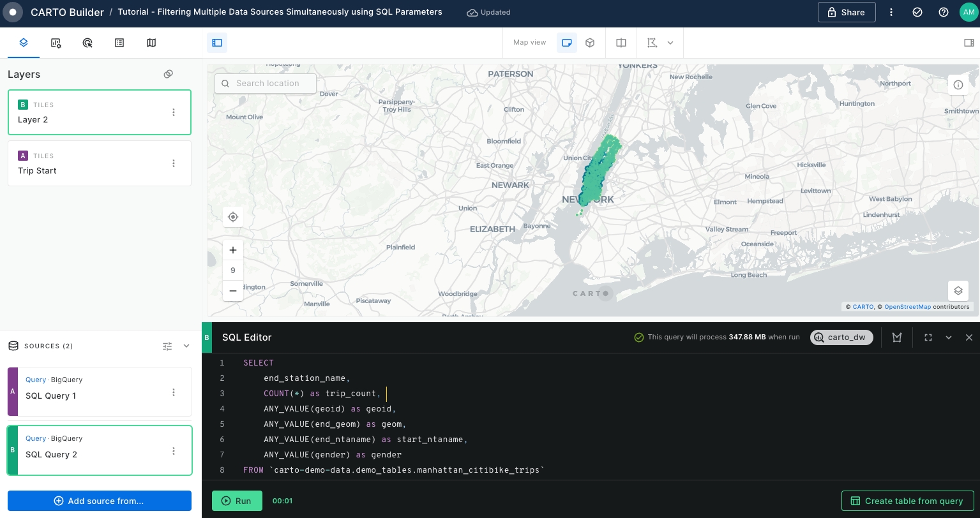980x518 pixels.
Task: Open the Widgets tab icon
Action: coord(56,43)
